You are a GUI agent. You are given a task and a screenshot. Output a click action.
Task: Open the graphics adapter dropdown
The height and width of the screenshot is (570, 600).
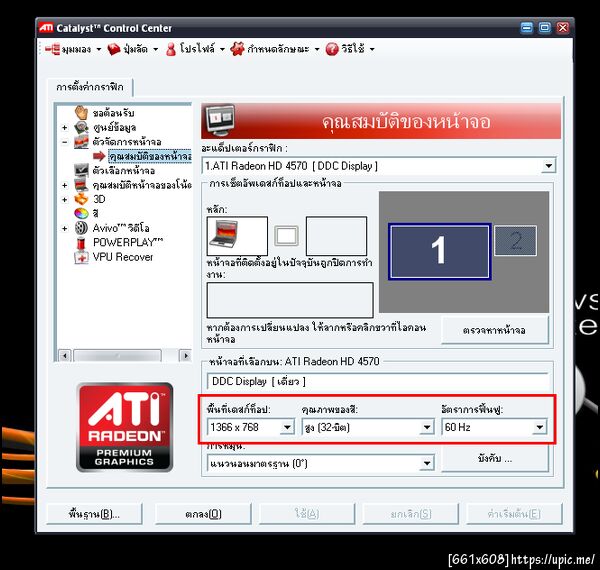point(549,166)
